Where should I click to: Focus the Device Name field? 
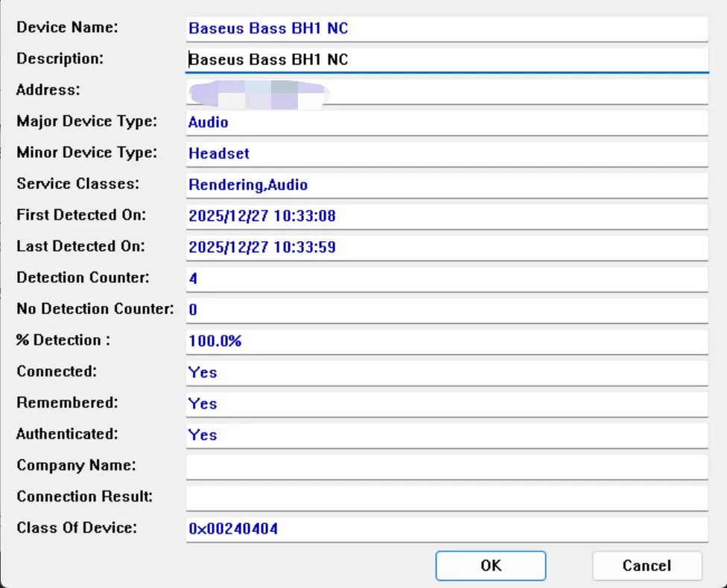point(447,29)
